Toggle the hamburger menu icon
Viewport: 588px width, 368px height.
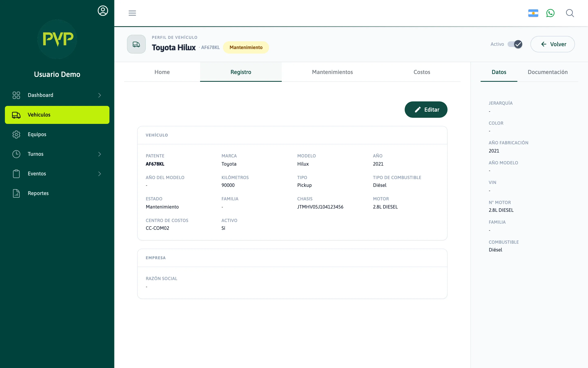click(x=132, y=13)
